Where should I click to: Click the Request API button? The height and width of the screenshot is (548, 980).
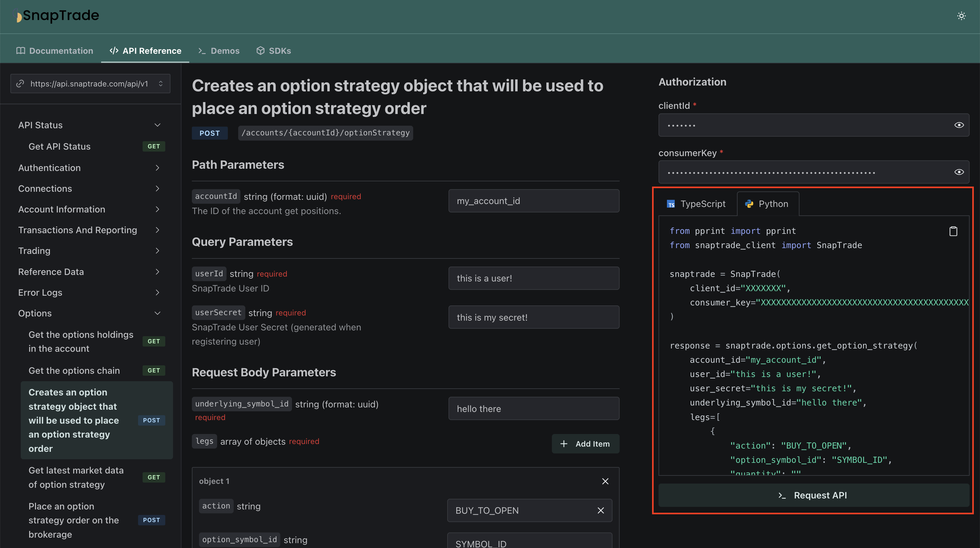pyautogui.click(x=813, y=495)
